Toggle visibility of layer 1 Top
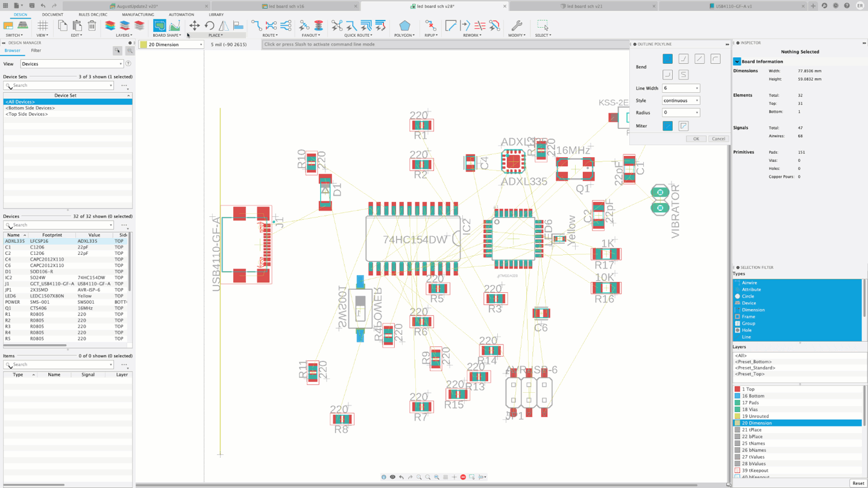The height and width of the screenshot is (488, 868). pyautogui.click(x=737, y=389)
